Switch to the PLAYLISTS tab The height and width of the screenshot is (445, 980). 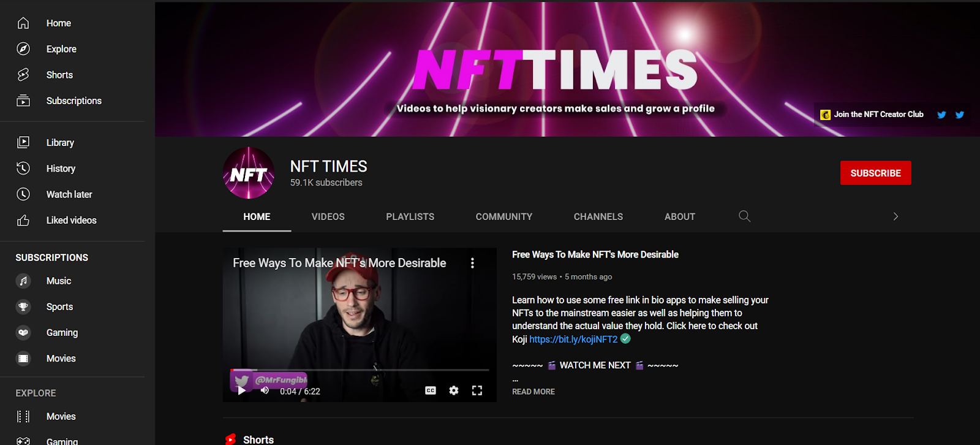410,216
